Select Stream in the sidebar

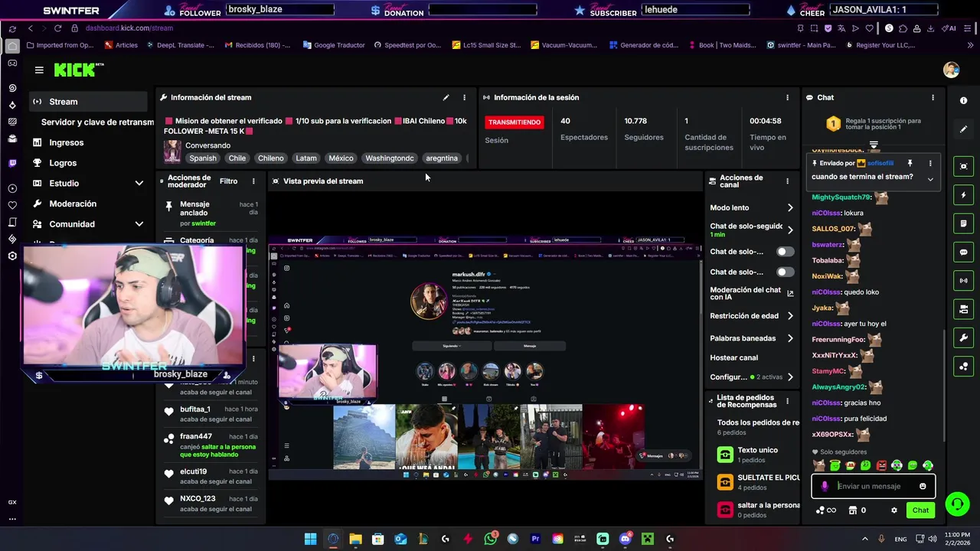(88, 101)
